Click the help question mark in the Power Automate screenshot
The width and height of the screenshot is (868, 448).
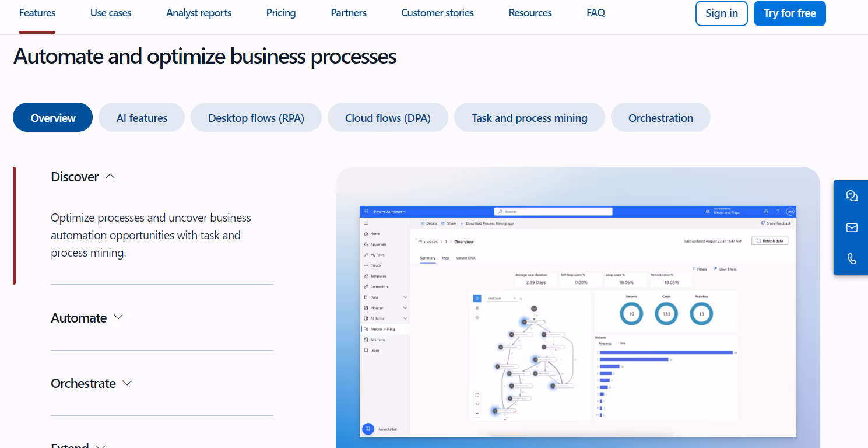[778, 212]
